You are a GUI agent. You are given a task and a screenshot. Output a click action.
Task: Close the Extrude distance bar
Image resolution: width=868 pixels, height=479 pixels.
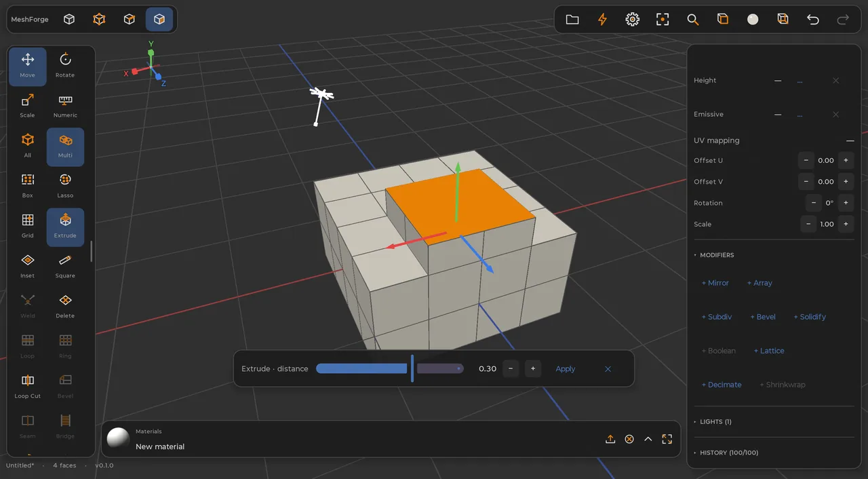[x=608, y=369]
